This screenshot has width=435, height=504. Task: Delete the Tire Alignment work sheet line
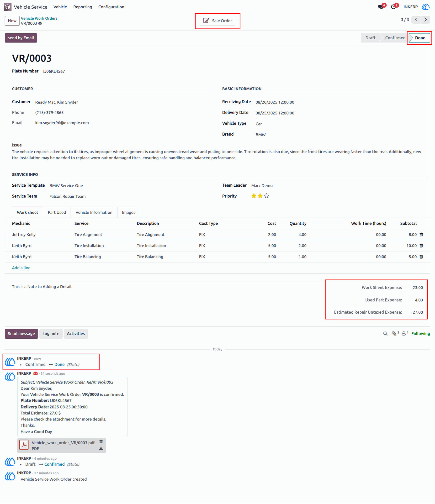point(421,234)
